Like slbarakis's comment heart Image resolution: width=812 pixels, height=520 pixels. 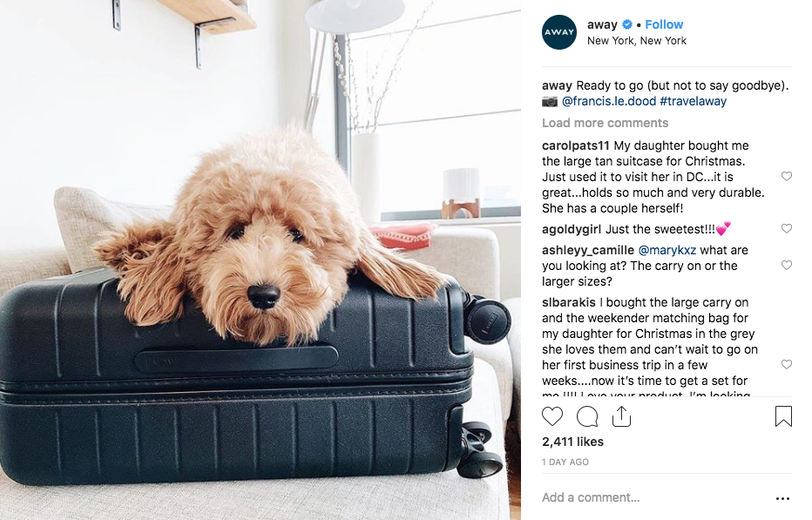click(787, 364)
